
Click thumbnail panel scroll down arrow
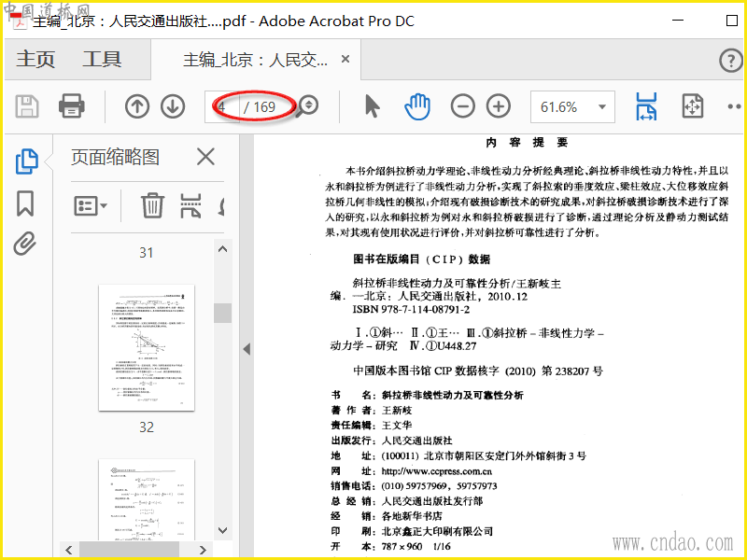tap(222, 530)
